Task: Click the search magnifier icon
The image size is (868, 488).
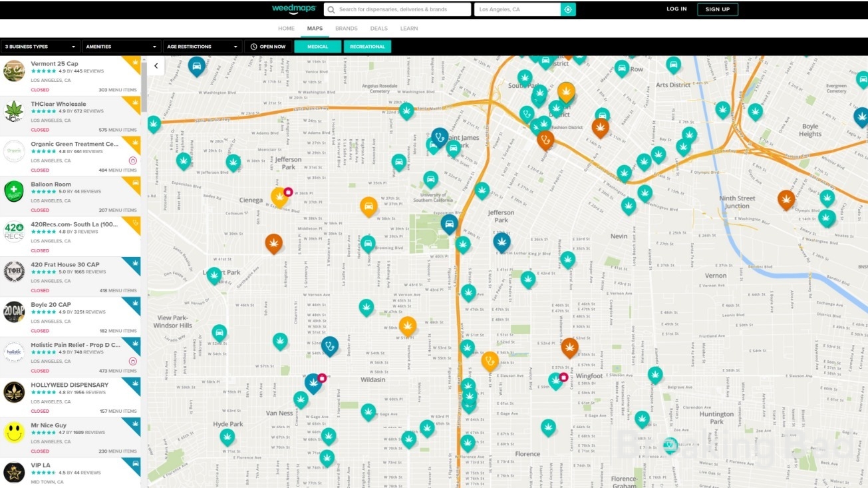Action: coord(331,9)
